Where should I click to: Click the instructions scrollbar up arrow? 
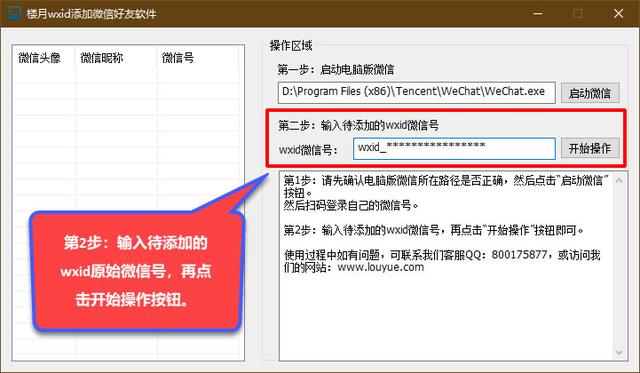[x=619, y=180]
